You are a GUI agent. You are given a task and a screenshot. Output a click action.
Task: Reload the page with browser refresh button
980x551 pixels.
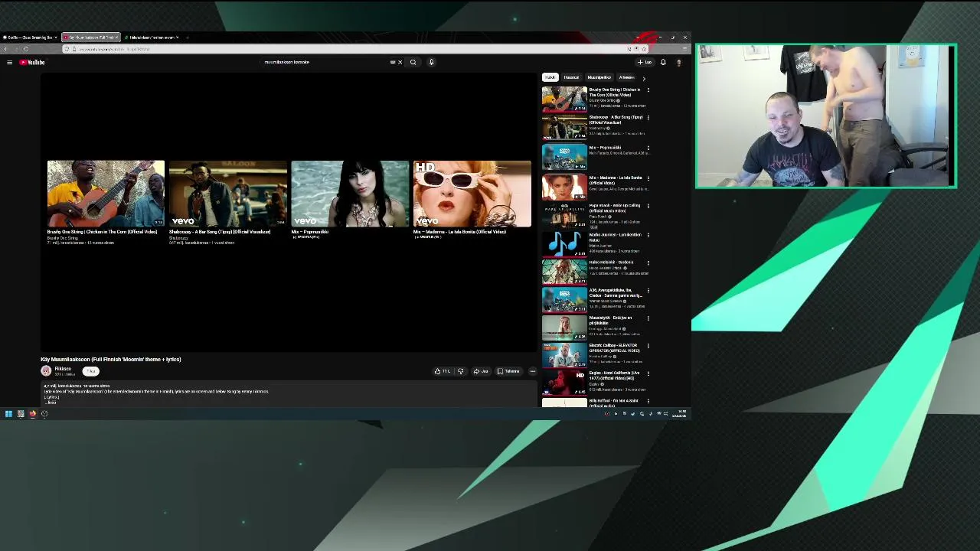click(25, 49)
